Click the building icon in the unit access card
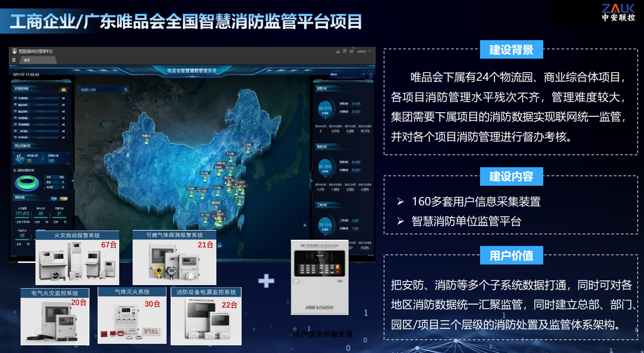Image resolution: width=644 pixels, height=353 pixels. tap(19, 160)
